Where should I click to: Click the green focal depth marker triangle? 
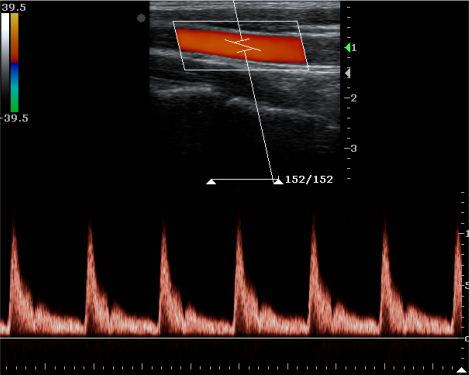348,48
